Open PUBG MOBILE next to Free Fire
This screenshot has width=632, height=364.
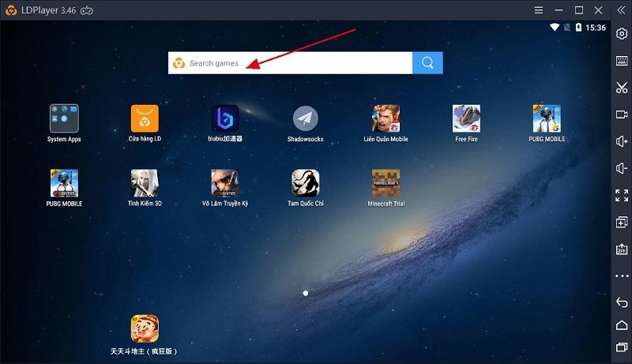click(547, 118)
